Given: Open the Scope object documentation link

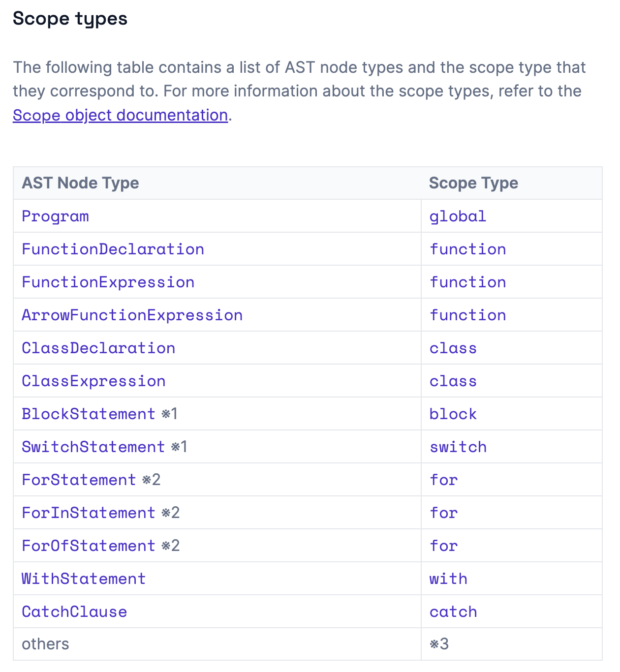Looking at the screenshot, I should coord(120,115).
